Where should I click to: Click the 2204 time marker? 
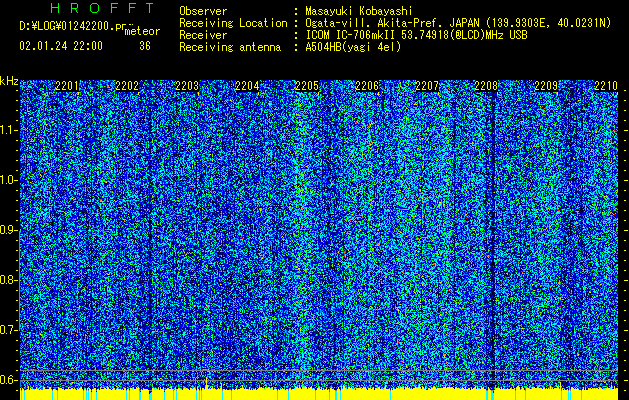(x=247, y=86)
